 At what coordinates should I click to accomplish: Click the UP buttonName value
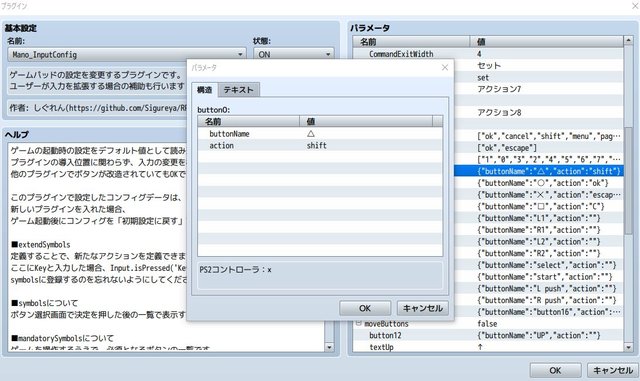point(538,335)
